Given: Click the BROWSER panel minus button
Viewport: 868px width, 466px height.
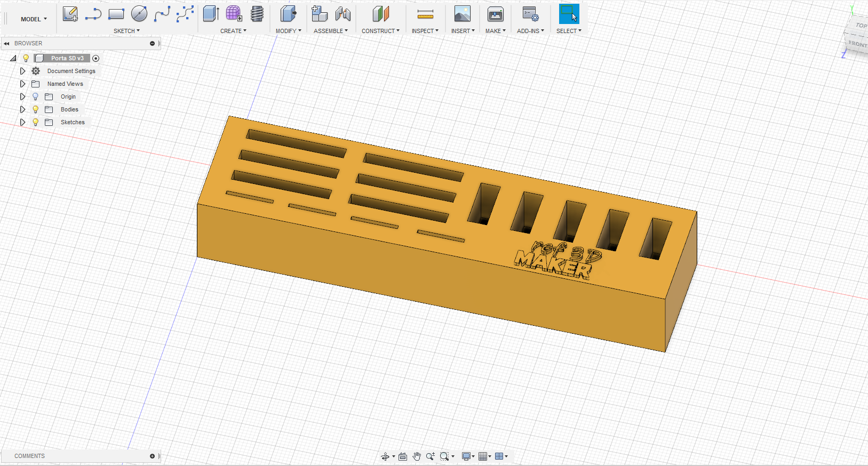Looking at the screenshot, I should click(152, 44).
